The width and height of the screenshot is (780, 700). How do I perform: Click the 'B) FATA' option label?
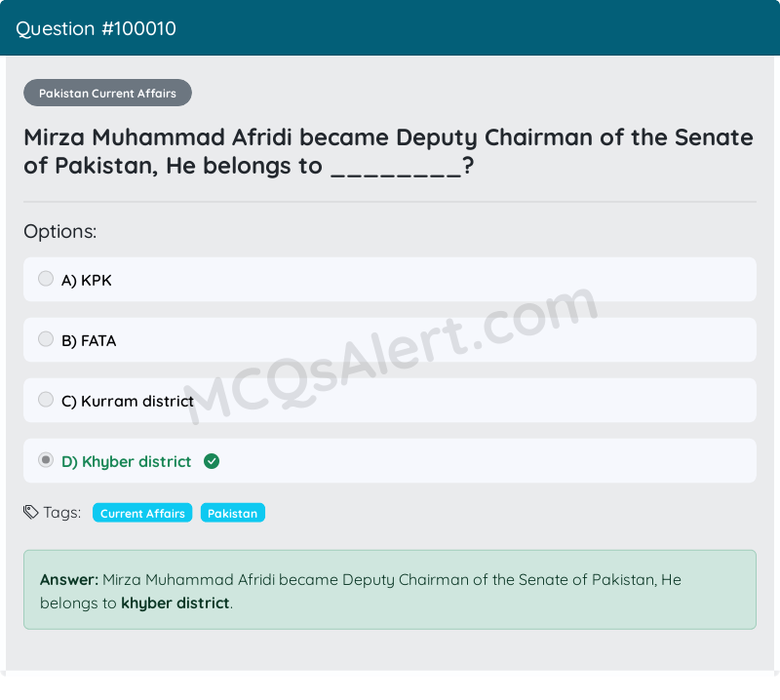click(89, 341)
